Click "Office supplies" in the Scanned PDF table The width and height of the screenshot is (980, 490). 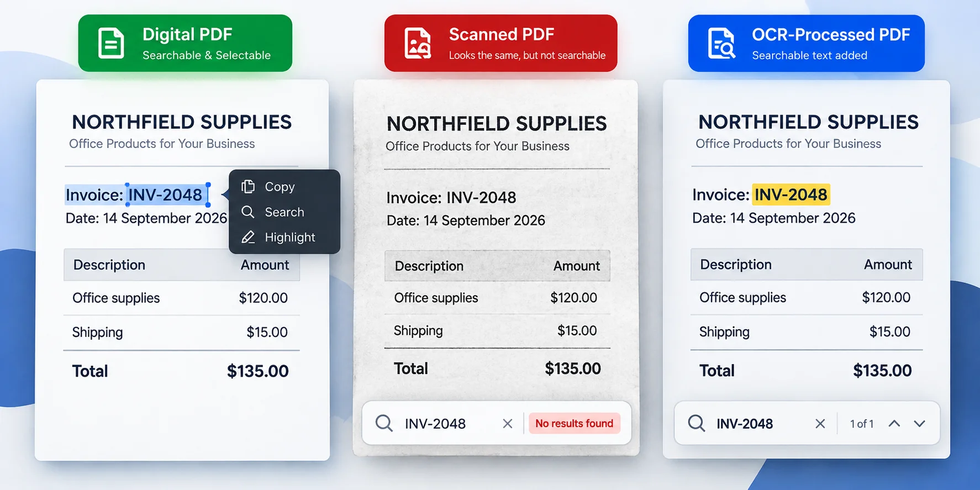436,298
